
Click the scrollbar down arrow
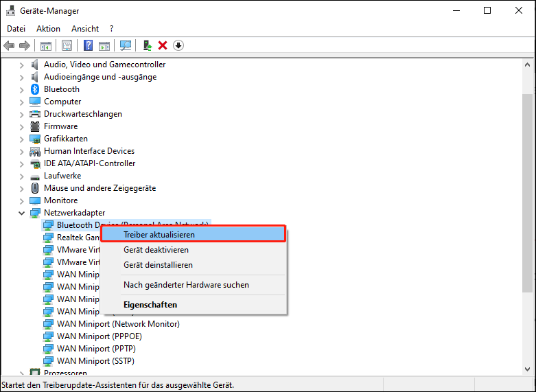click(528, 369)
